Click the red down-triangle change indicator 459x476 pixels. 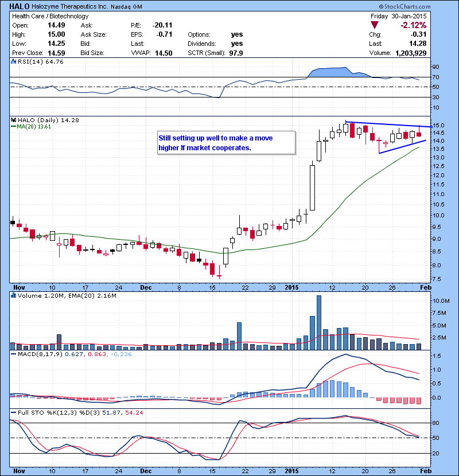point(375,25)
